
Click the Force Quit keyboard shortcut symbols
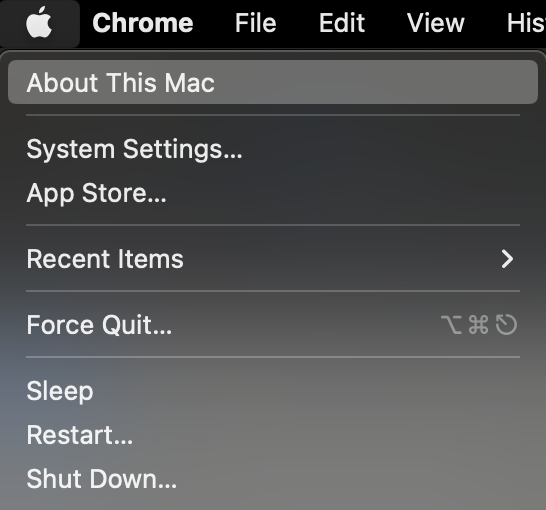click(479, 325)
